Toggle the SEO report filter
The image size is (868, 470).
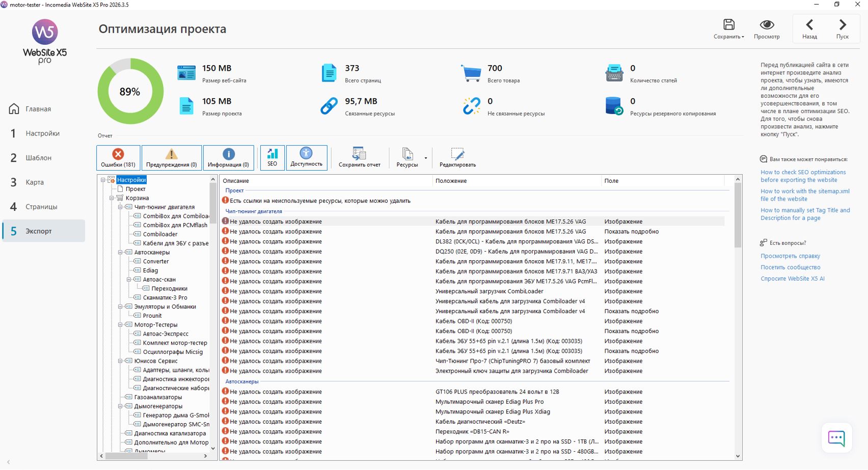pyautogui.click(x=273, y=157)
